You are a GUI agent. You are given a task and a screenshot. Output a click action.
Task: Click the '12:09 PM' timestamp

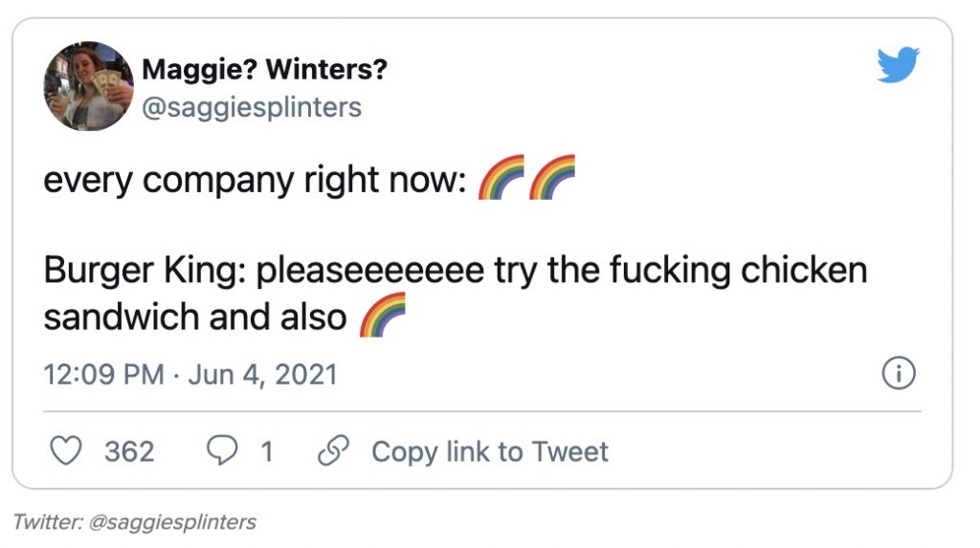coord(103,374)
